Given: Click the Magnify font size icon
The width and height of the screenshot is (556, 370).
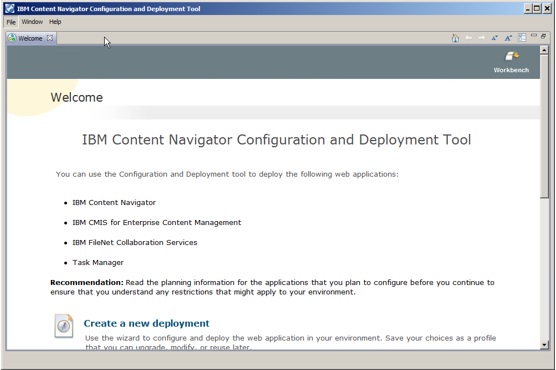Looking at the screenshot, I should [x=508, y=38].
